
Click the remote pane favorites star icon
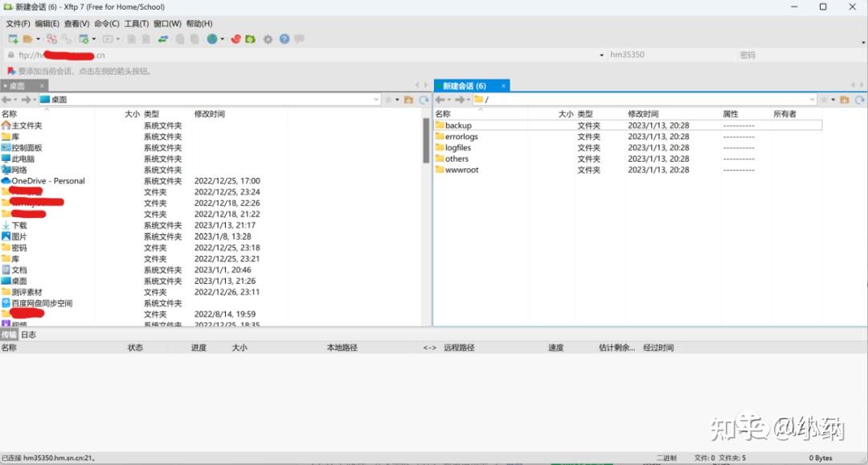click(825, 100)
